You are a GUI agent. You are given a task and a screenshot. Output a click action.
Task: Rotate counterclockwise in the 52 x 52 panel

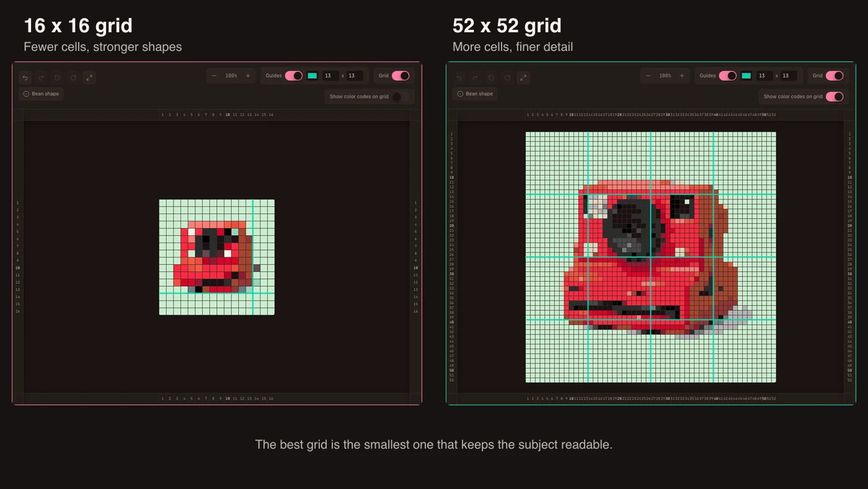(491, 78)
